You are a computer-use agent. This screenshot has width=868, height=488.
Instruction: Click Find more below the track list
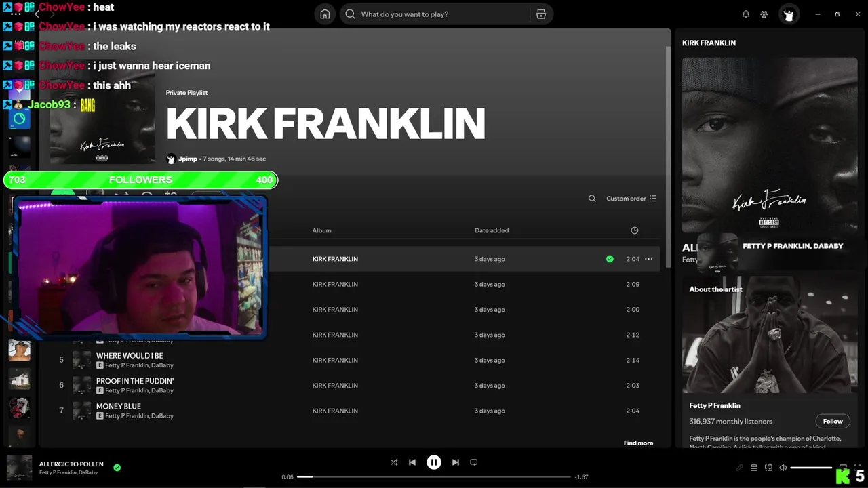tap(638, 443)
